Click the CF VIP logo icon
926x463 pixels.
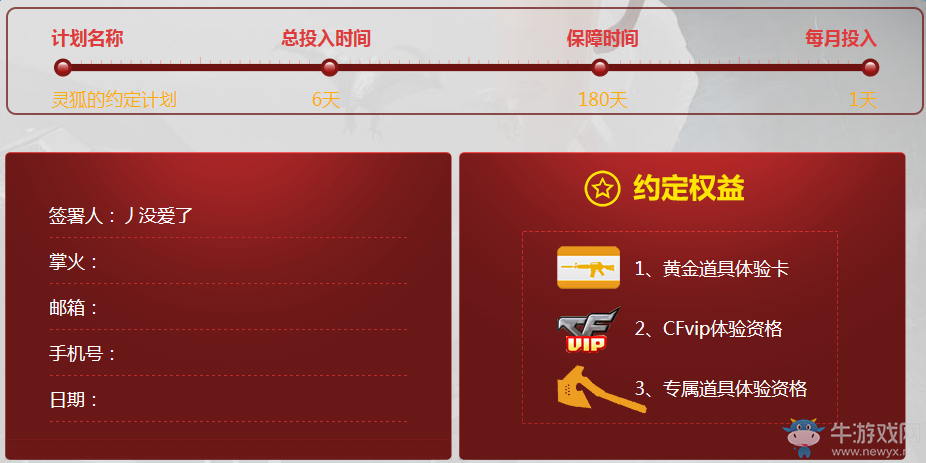(x=588, y=330)
